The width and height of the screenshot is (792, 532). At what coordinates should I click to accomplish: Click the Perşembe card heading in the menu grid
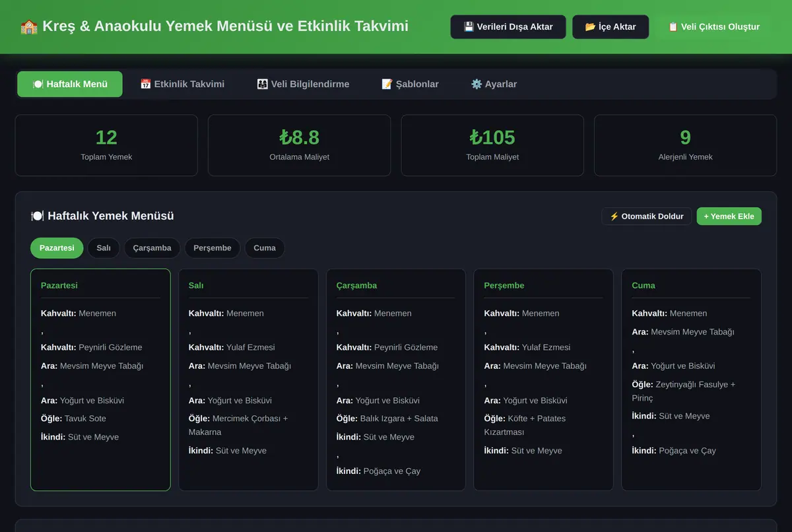[504, 285]
